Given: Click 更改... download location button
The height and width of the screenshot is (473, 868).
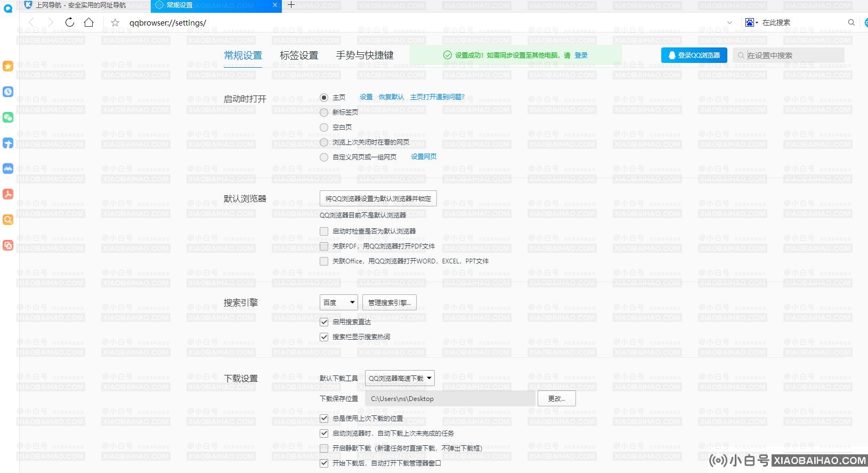Looking at the screenshot, I should point(556,398).
